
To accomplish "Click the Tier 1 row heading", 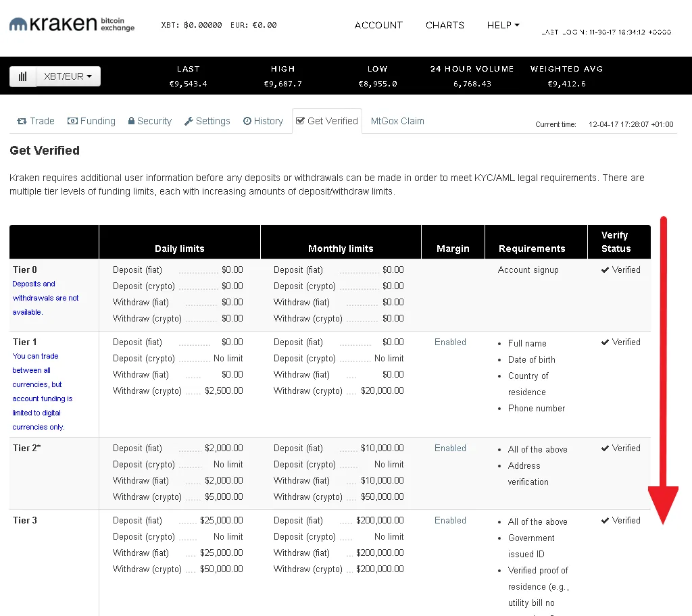I will [25, 342].
